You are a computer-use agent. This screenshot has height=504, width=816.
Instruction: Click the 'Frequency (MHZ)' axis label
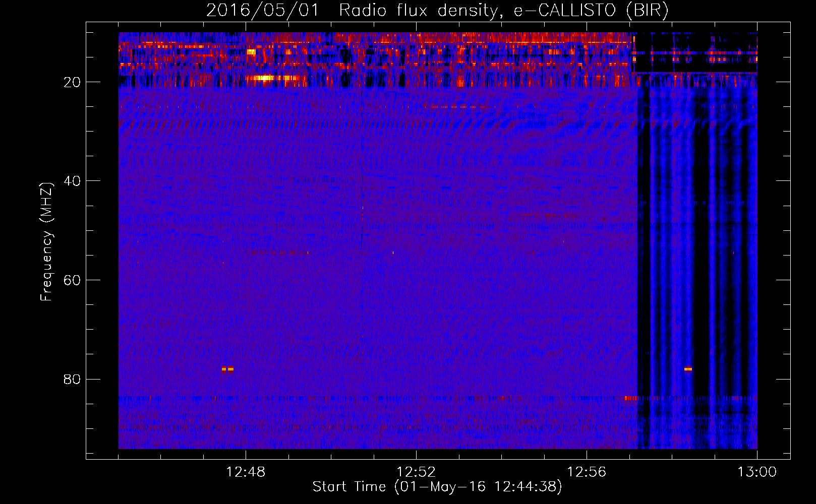(46, 242)
